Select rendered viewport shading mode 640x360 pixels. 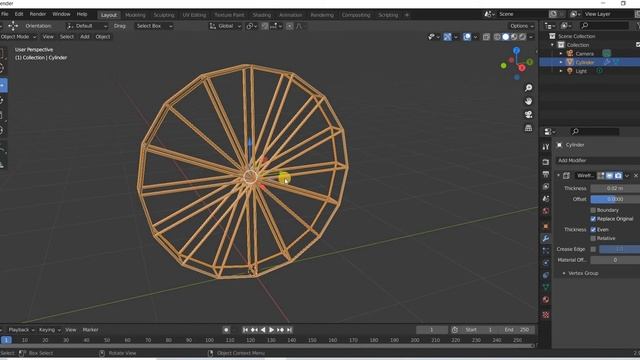point(522,37)
